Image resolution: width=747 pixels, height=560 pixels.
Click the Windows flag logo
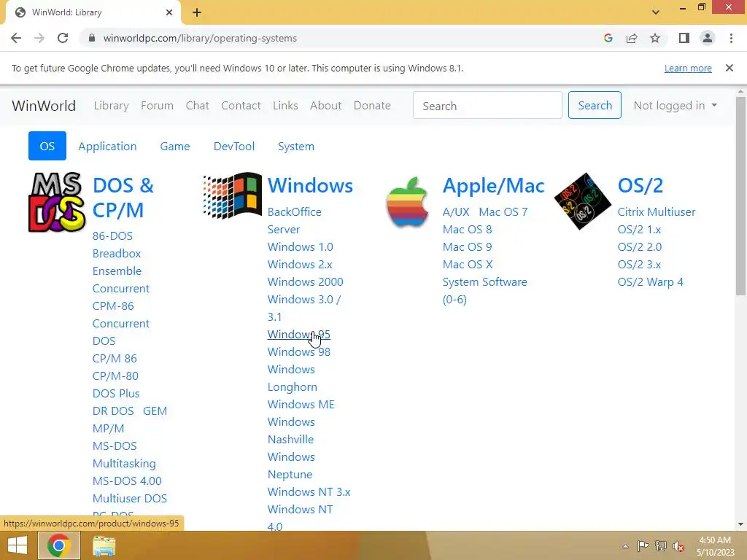(233, 195)
